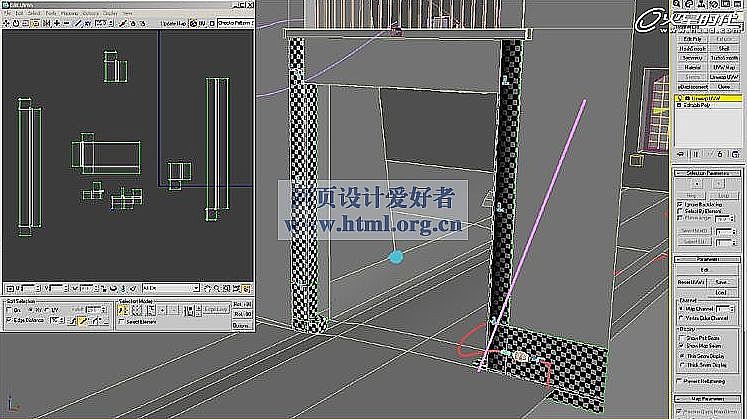The height and width of the screenshot is (419, 747).
Task: Open the Select menu in Edit UVWs
Action: point(34,13)
